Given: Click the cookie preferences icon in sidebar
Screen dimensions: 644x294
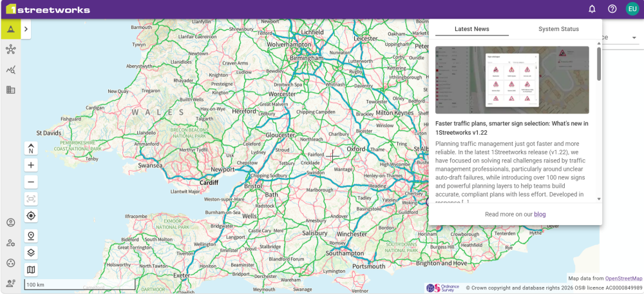Looking at the screenshot, I should (11, 263).
